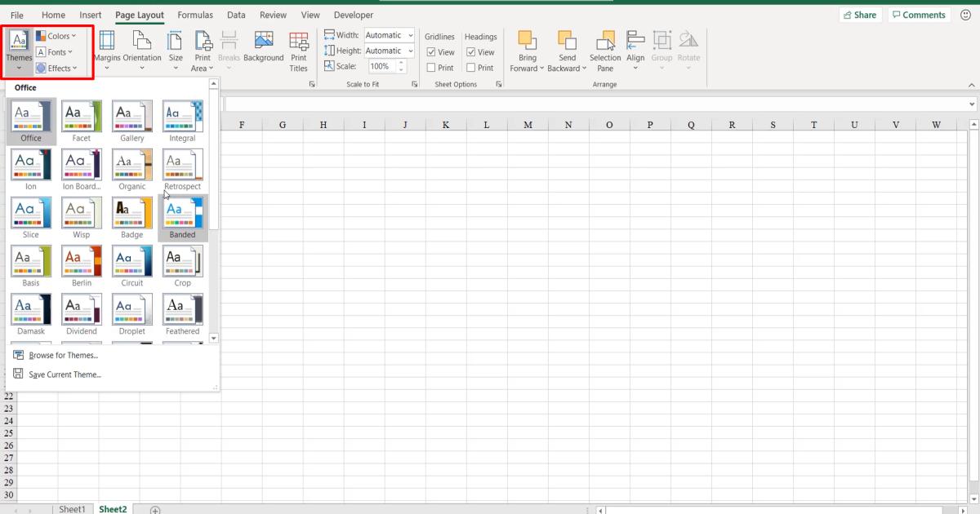The height and width of the screenshot is (514, 980).
Task: Click the Align icon
Action: 635,49
